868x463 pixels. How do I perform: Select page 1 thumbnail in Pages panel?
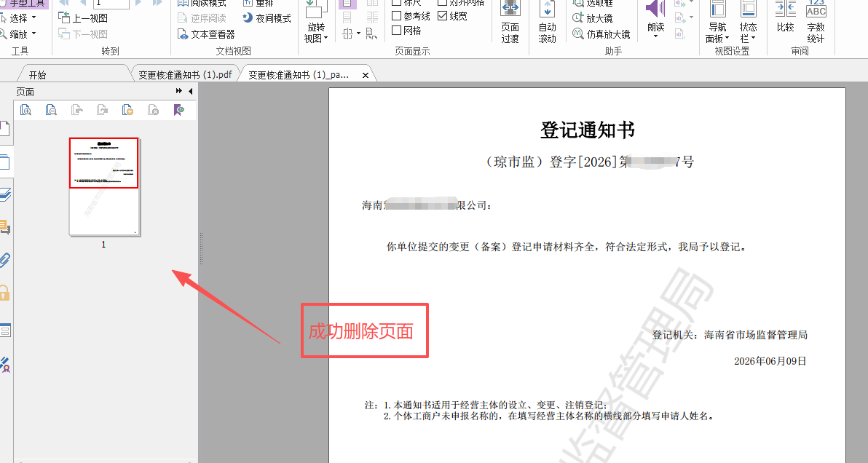coord(104,187)
